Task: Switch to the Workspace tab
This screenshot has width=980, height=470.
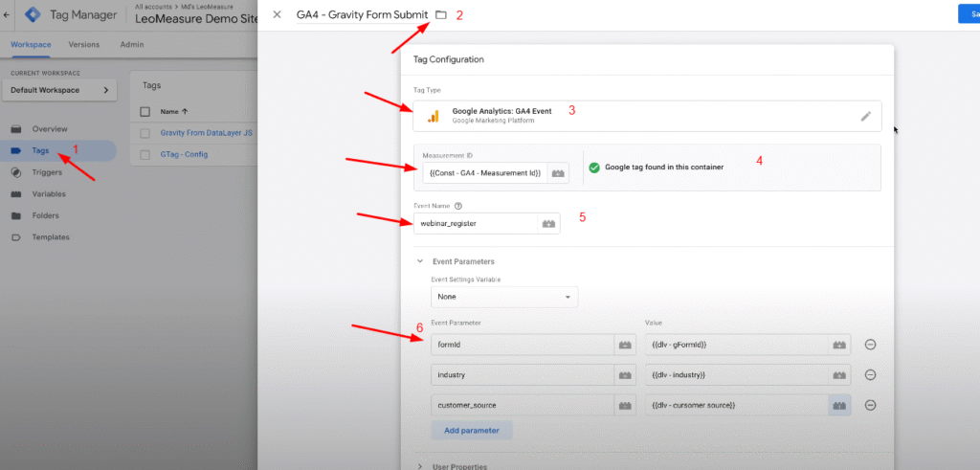Action: [31, 44]
